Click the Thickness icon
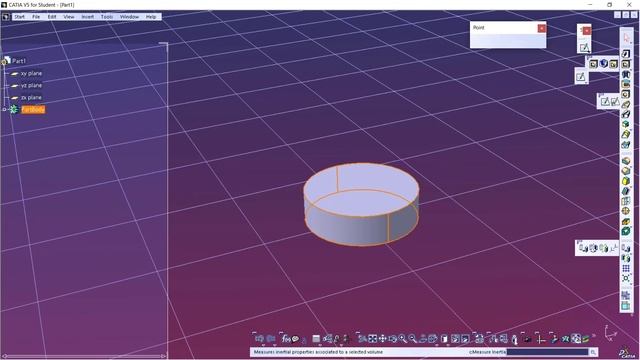The width and height of the screenshot is (640, 360). (x=626, y=200)
